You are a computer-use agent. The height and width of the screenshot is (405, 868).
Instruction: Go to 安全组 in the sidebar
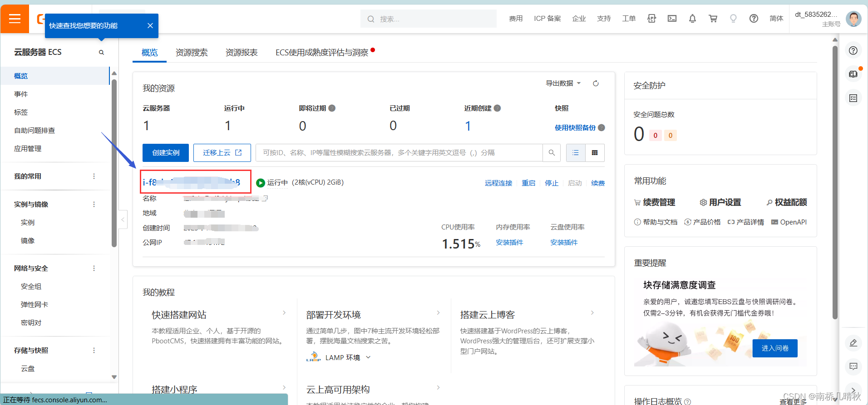[31, 287]
